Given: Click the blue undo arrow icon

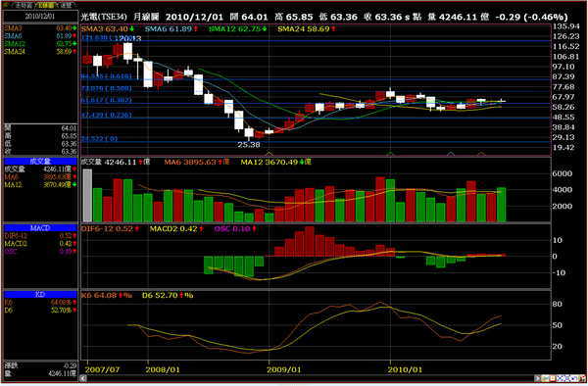Looking at the screenshot, I should coord(574,378).
